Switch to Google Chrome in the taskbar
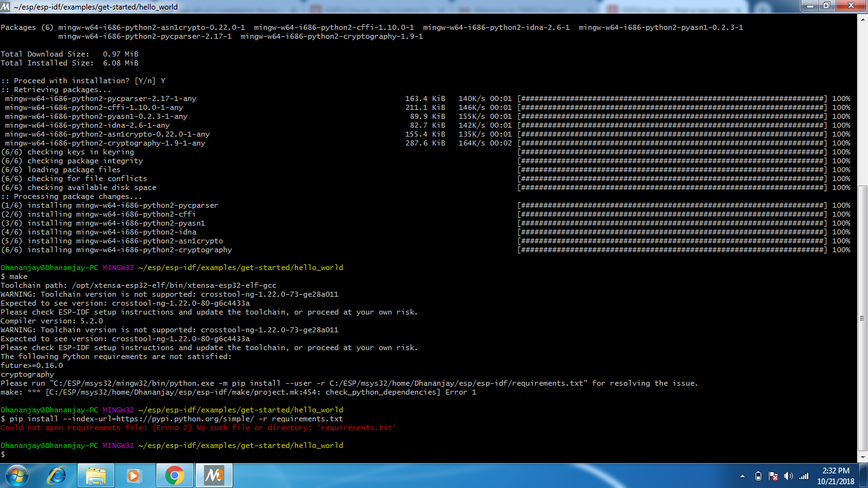The height and width of the screenshot is (488, 868). coord(174,475)
